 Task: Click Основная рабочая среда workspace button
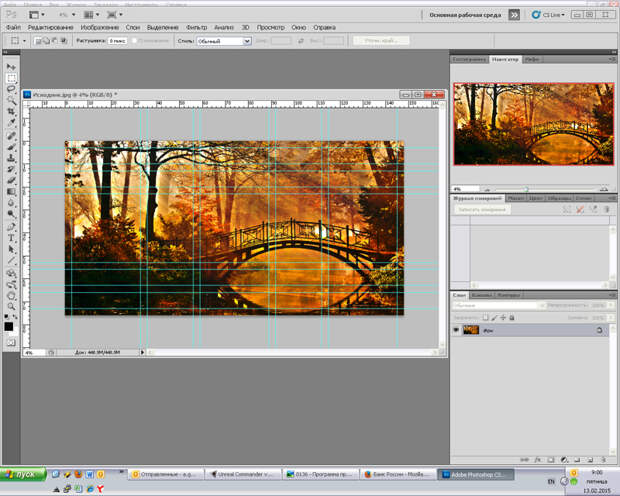click(x=465, y=15)
